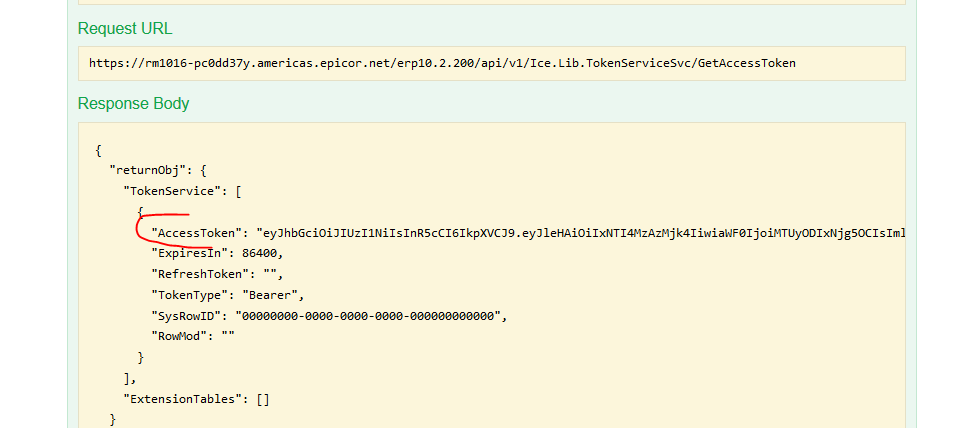Click the empty RefreshToken string value
Viewport: 969px width, 428px height.
click(x=270, y=272)
